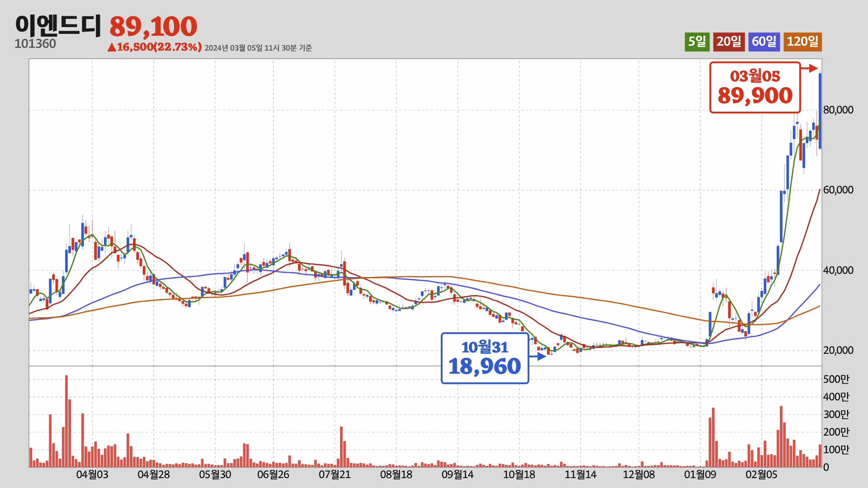Click the stock code 101360
Image resolution: width=868 pixels, height=488 pixels.
pyautogui.click(x=35, y=44)
